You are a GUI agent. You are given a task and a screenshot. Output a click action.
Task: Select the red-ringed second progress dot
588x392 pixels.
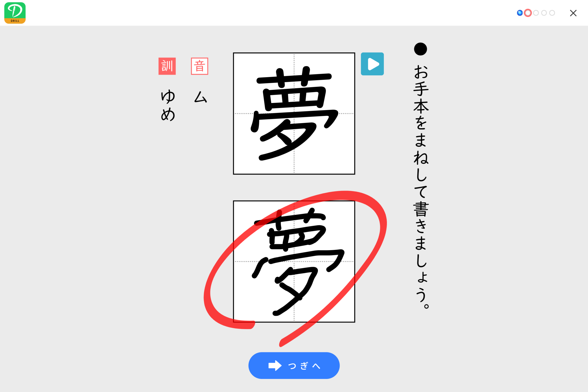(x=528, y=13)
